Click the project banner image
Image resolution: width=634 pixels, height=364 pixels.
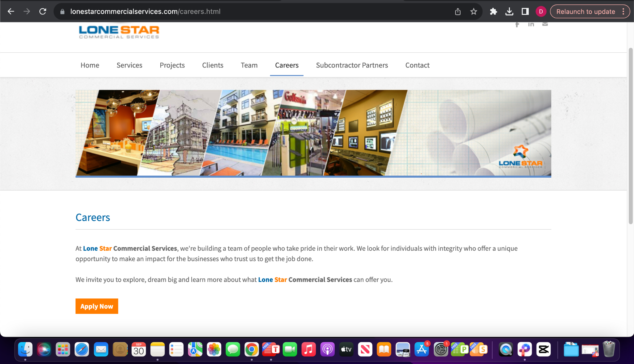pyautogui.click(x=313, y=133)
